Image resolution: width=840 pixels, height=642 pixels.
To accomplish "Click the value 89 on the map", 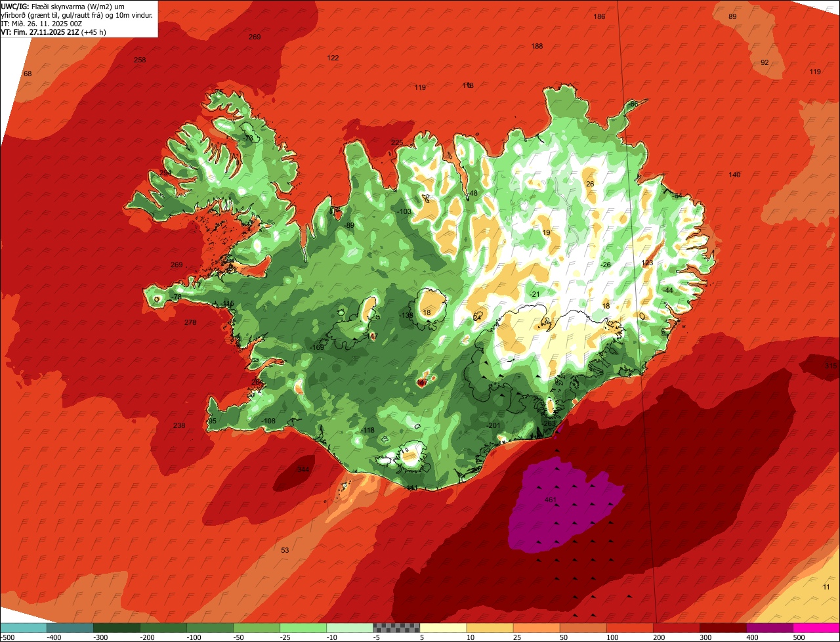I will tap(732, 16).
